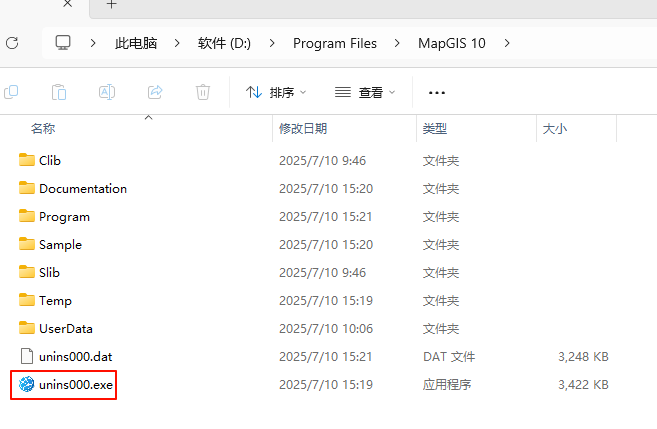Sort by 类型 column header

coord(435,129)
